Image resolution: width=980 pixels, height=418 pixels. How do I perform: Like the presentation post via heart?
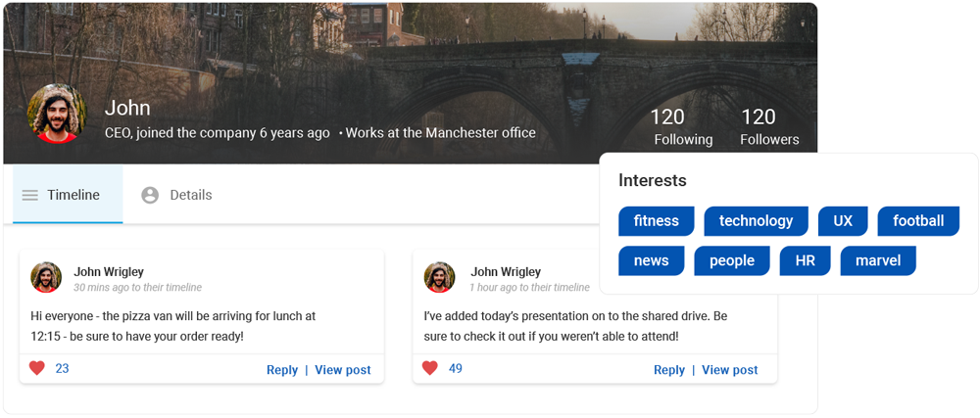click(x=430, y=368)
